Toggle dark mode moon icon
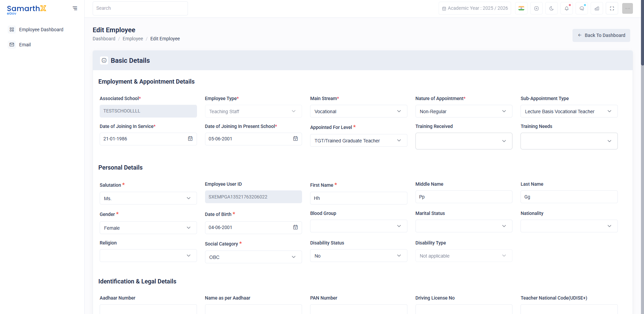Screen dimensions: 644x314 (551, 8)
